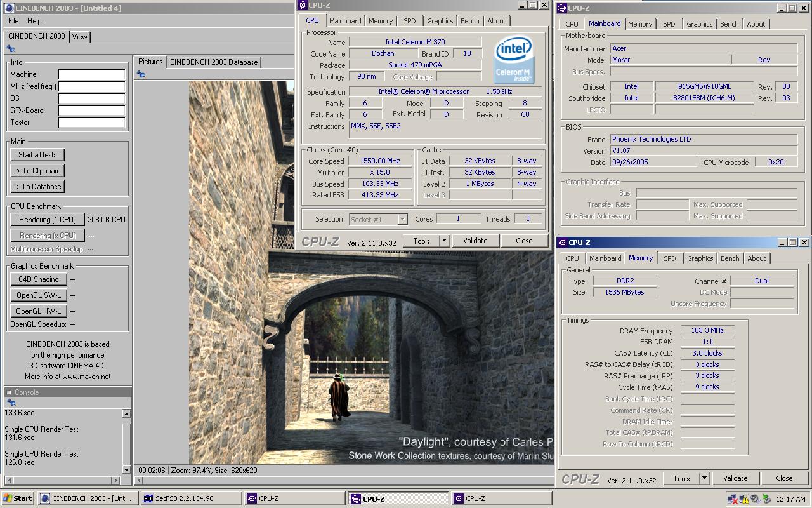812x508 pixels.
Task: Click the Console vertical scrollbar up arrow
Action: pos(126,414)
